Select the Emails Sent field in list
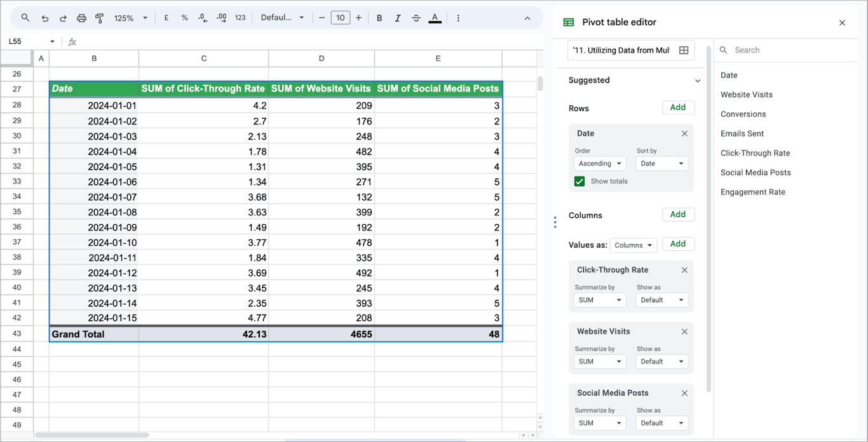This screenshot has width=868, height=442. (x=742, y=134)
